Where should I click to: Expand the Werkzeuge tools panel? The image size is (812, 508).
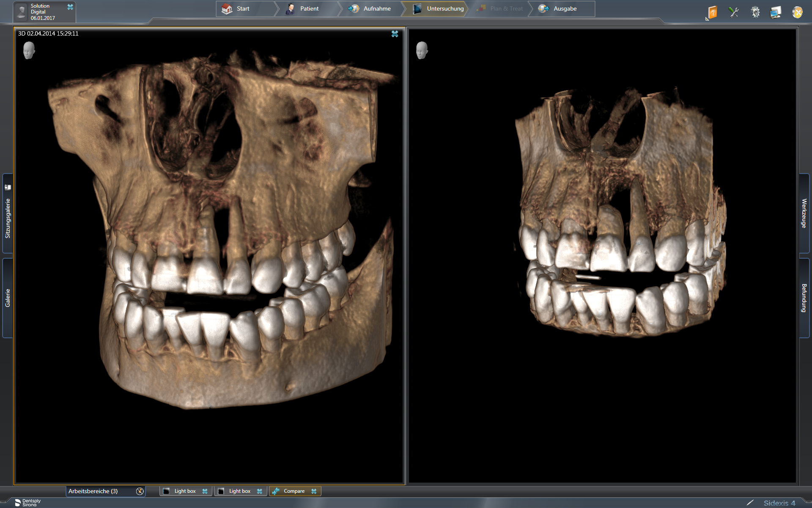804,213
